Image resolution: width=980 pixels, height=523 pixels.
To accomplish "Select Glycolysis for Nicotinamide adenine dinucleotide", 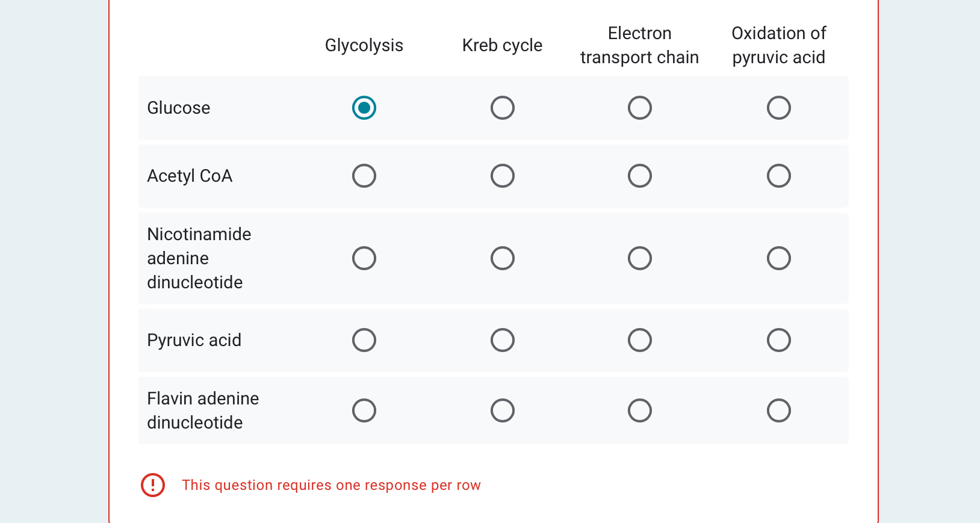I will point(364,258).
